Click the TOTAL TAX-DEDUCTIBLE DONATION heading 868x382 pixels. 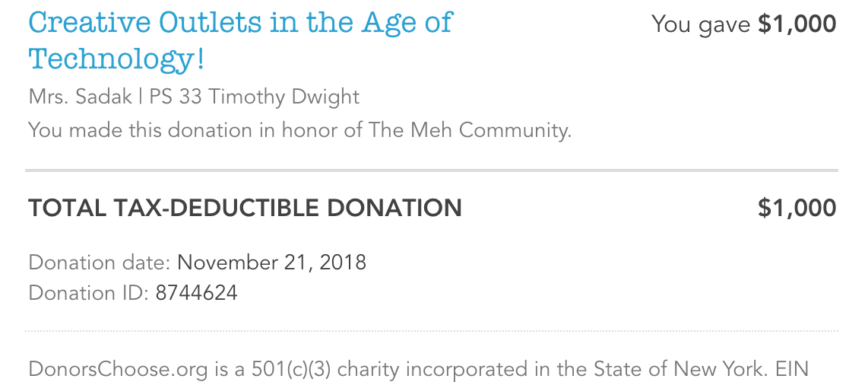(x=246, y=208)
